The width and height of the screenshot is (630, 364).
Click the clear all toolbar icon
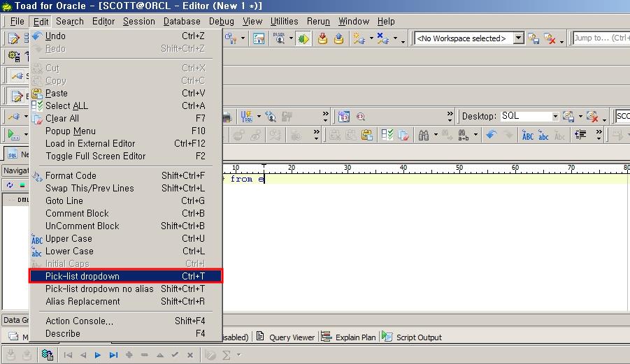click(x=403, y=136)
